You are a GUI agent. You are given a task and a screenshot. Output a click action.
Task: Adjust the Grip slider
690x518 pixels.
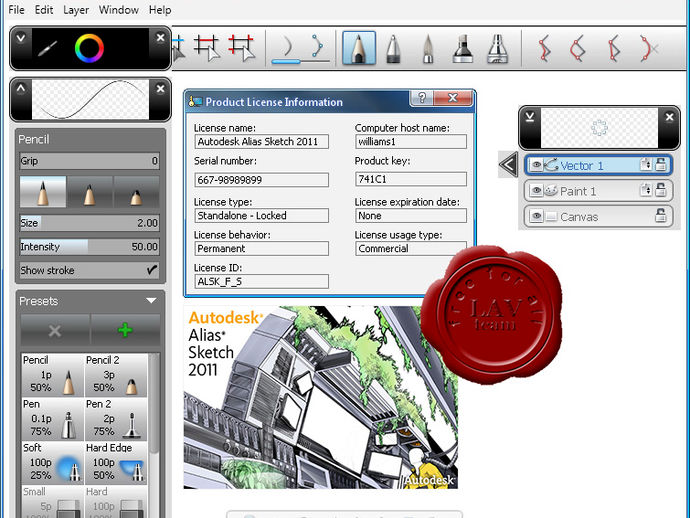click(x=89, y=161)
